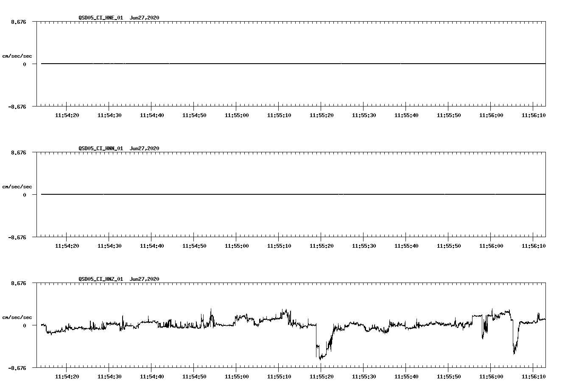Click the cm/sec/sec unit label on HNN plot

tap(17, 187)
